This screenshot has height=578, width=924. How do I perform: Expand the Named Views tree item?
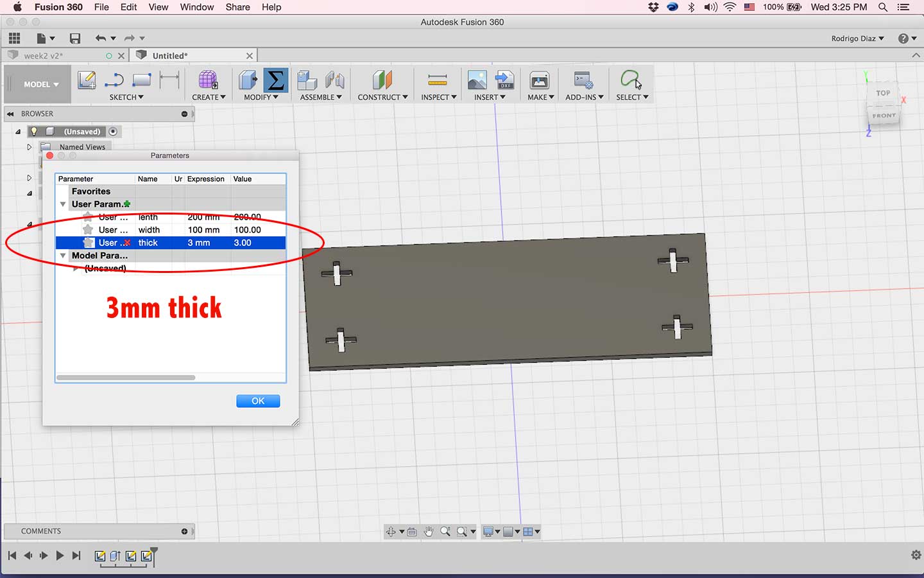click(29, 147)
